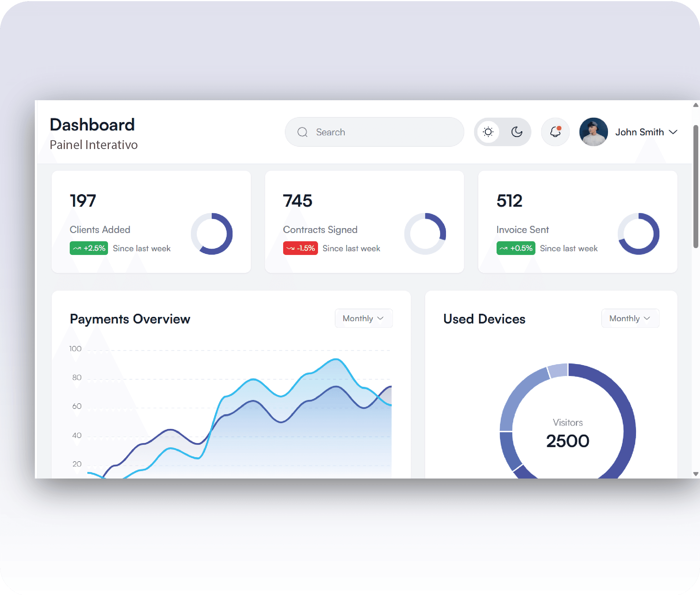The height and width of the screenshot is (595, 700).
Task: Click the red -1.5% trend badge
Action: (300, 248)
